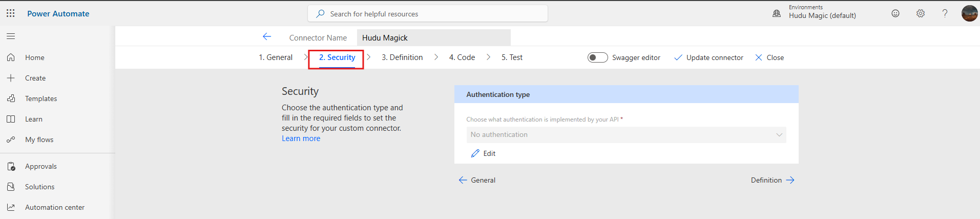Click the Automation center chart icon
This screenshot has width=980, height=219.
pos(11,207)
